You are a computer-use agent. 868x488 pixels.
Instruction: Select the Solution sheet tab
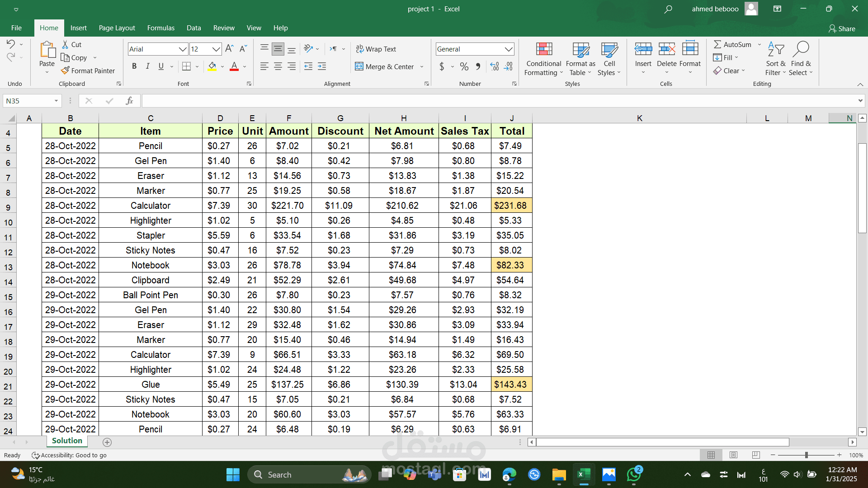[67, 441]
